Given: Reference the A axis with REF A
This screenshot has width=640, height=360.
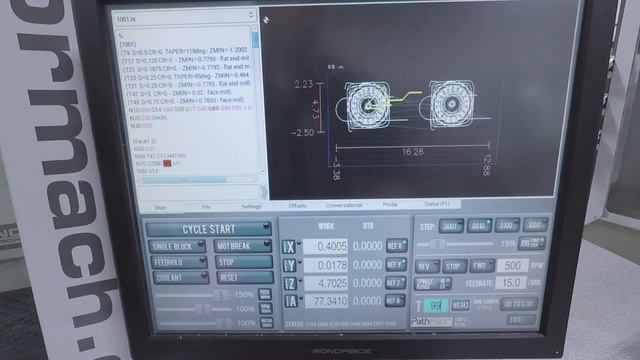Looking at the screenshot, I should [395, 301].
